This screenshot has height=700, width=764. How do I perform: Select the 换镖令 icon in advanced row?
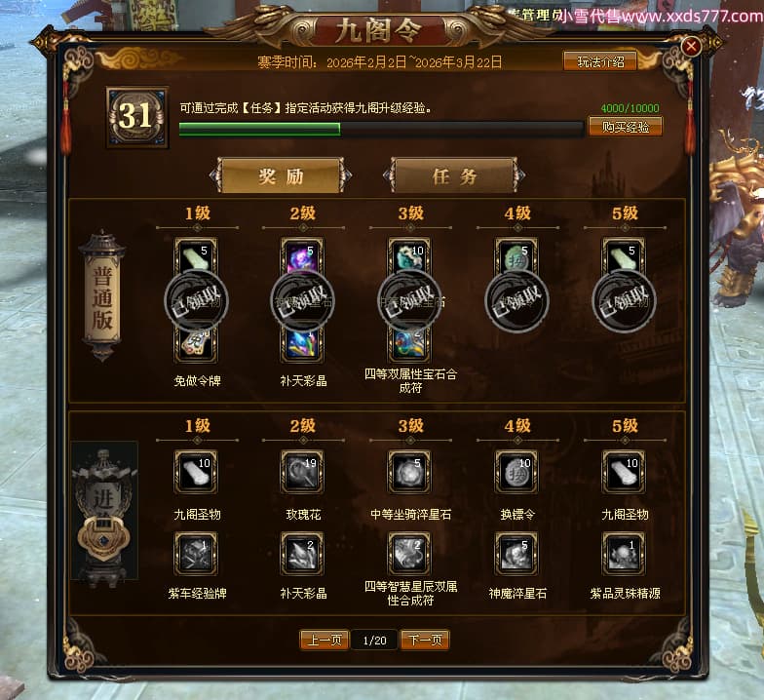pyautogui.click(x=516, y=472)
